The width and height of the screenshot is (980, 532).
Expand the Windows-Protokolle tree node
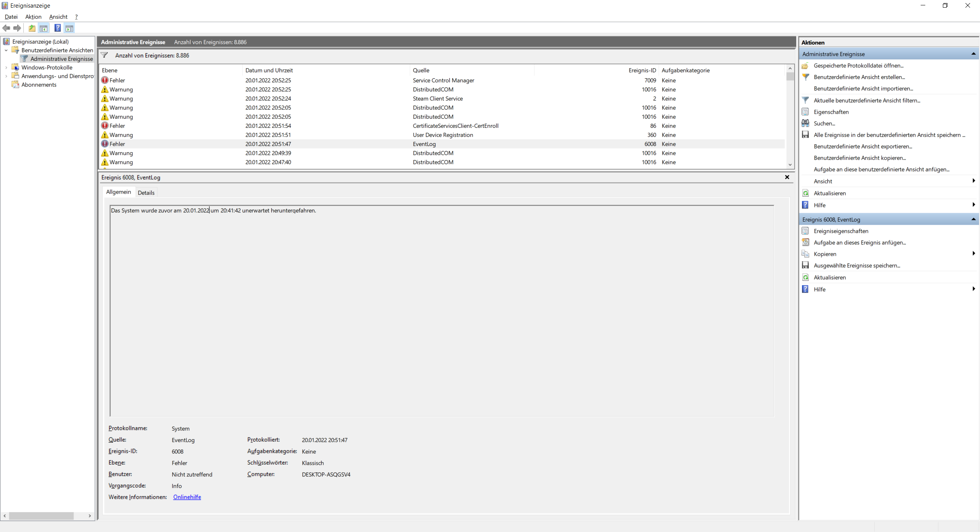tap(6, 67)
